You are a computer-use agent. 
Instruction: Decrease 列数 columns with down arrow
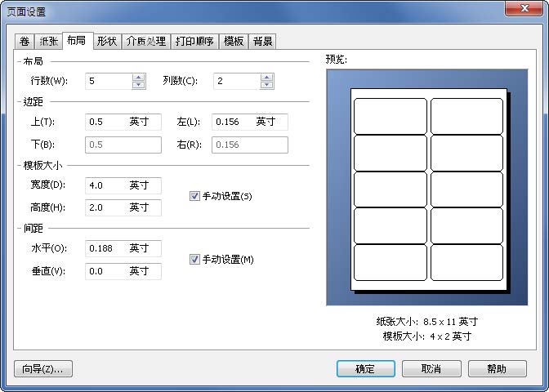tap(266, 85)
